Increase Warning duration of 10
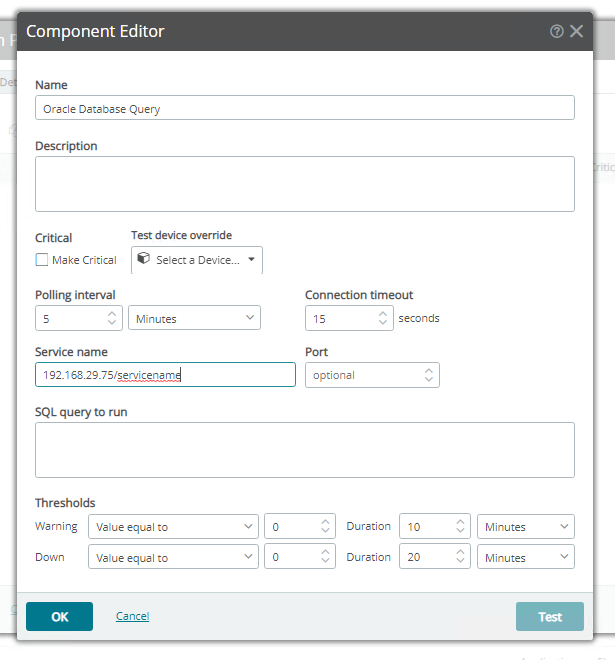Viewport: 615px width, 660px height. coord(460,522)
